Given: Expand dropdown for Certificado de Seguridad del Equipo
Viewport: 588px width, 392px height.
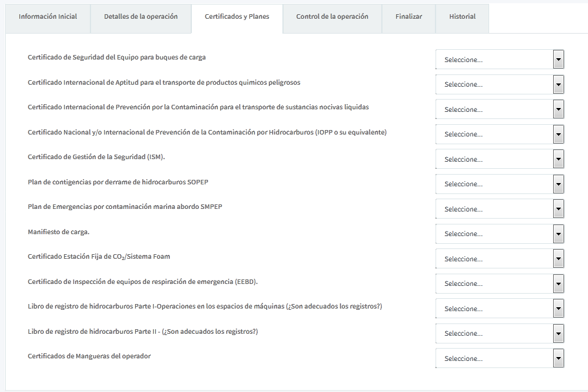Looking at the screenshot, I should click(x=499, y=60).
